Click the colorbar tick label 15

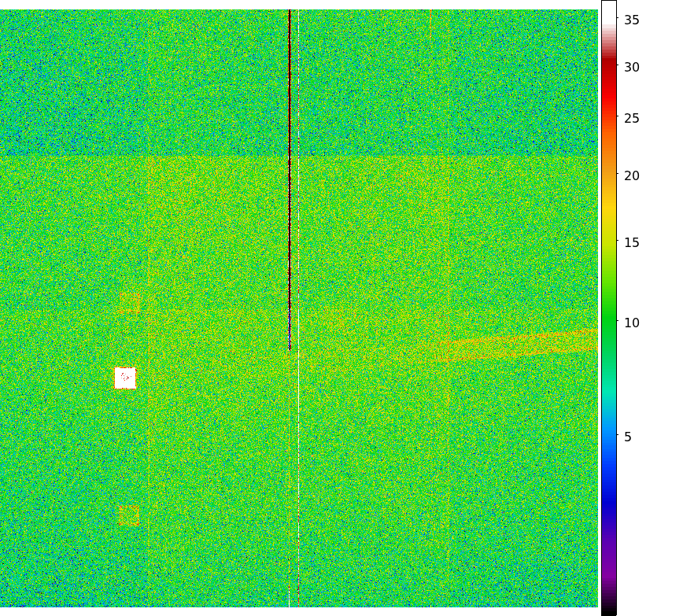coord(632,243)
